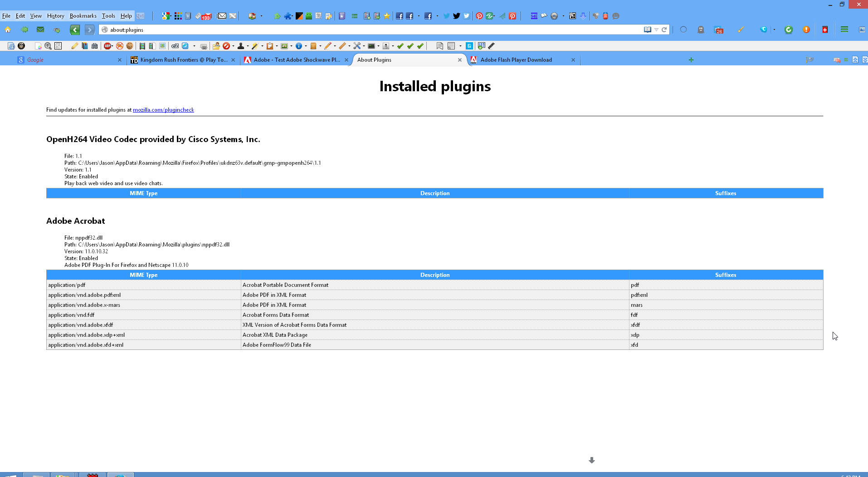Click the 'pdfxml' suffix cell
This screenshot has width=868, height=477.
click(x=726, y=295)
